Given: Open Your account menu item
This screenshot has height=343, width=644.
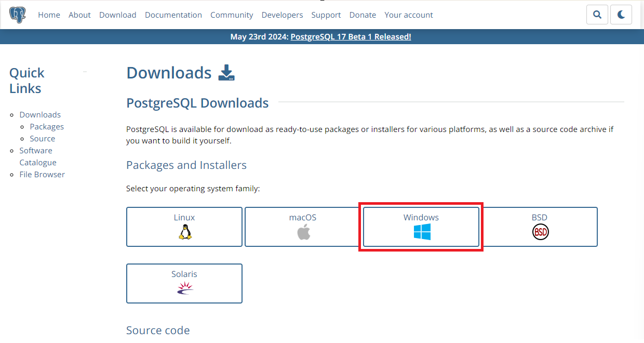Looking at the screenshot, I should click(x=409, y=15).
